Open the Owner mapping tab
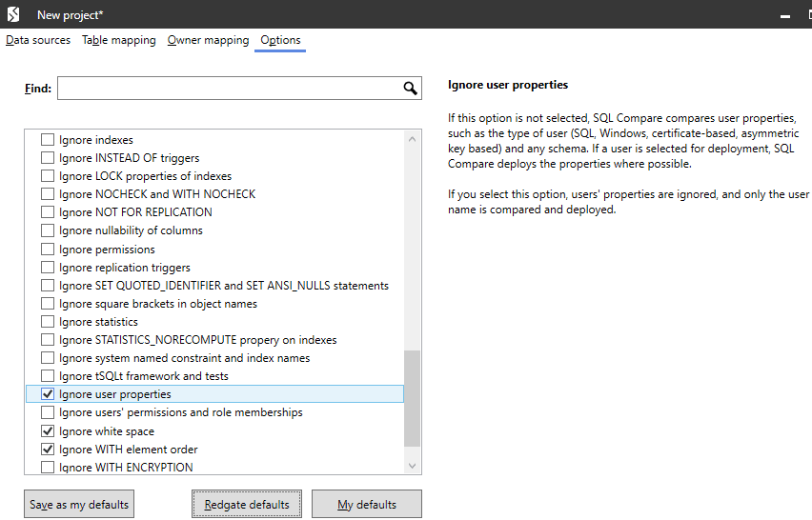812x520 pixels. click(208, 40)
